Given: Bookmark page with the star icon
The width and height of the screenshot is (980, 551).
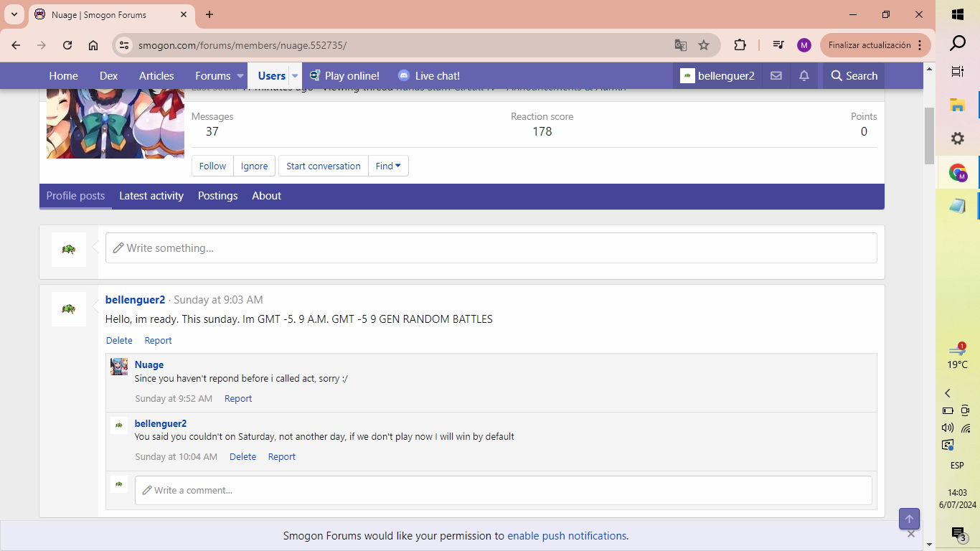Looking at the screenshot, I should tap(704, 45).
